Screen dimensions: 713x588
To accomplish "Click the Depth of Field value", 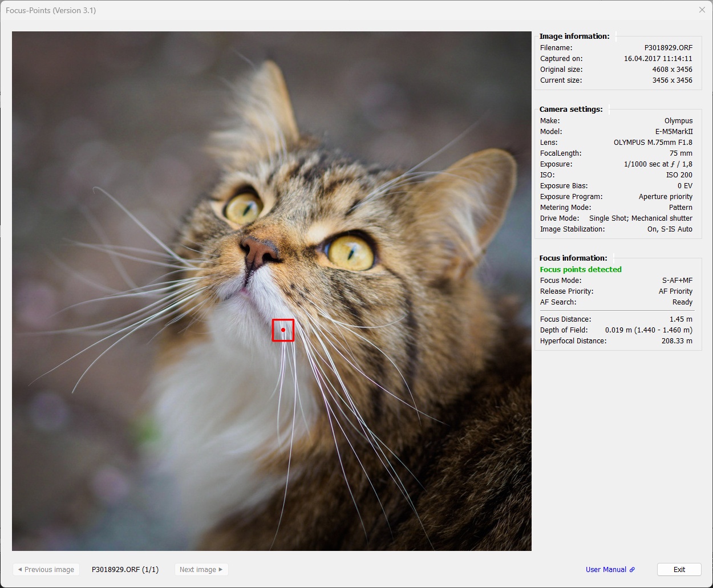I will (649, 330).
